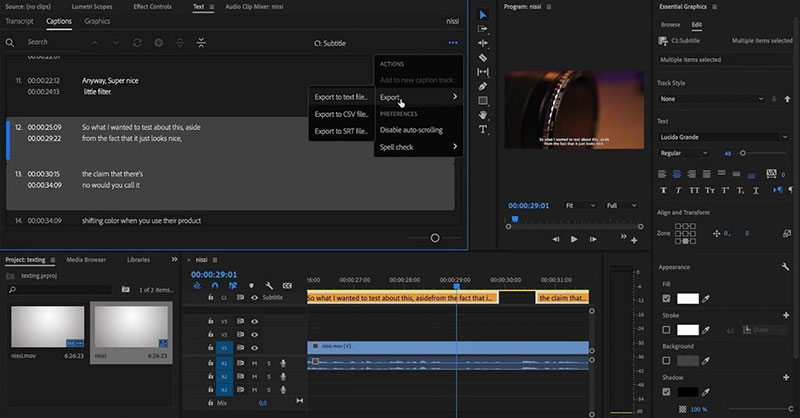Expand Spell check submenu arrow
The height and width of the screenshot is (418, 800).
(x=455, y=146)
